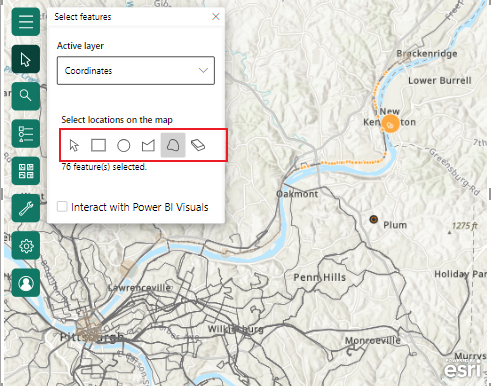Choose the rectangle selection tool
Image resolution: width=491 pixels, height=386 pixels.
click(98, 145)
